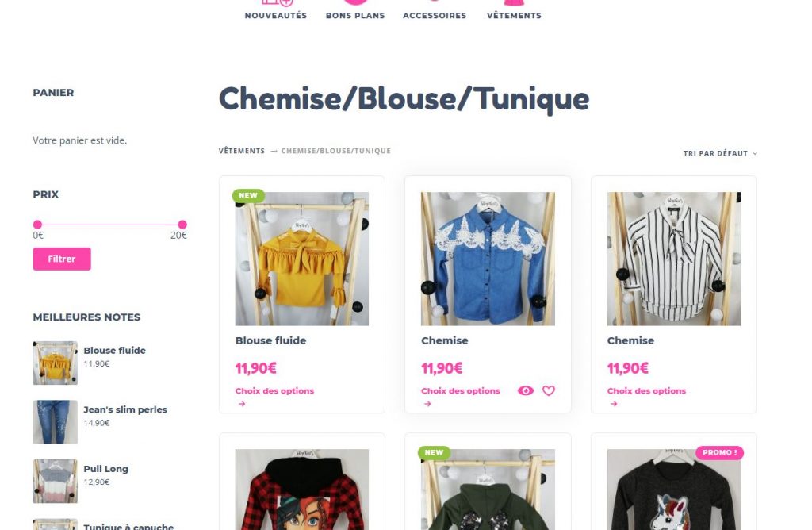Click the arrow under Blouse fluide options
The height and width of the screenshot is (530, 812).
tap(242, 404)
